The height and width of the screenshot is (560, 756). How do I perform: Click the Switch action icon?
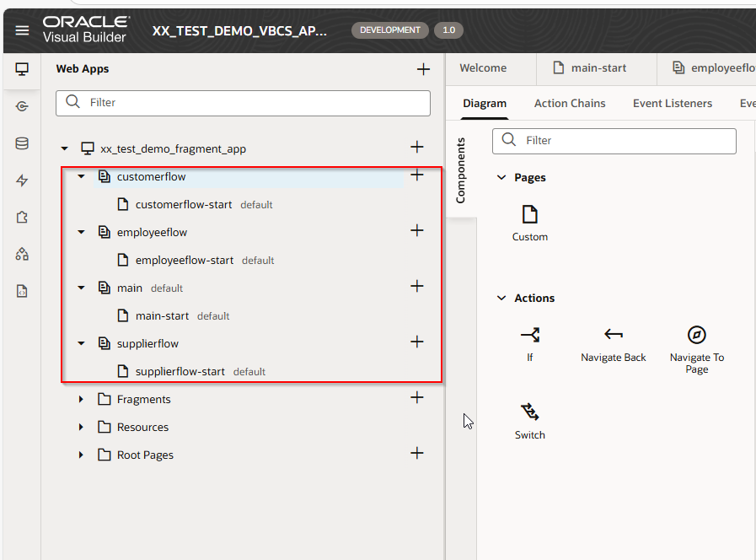(x=529, y=412)
